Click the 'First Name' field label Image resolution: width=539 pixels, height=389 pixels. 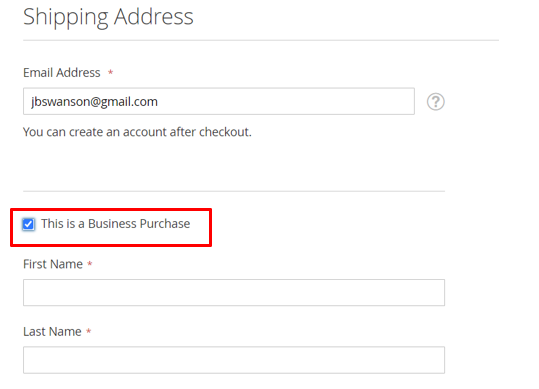click(53, 264)
